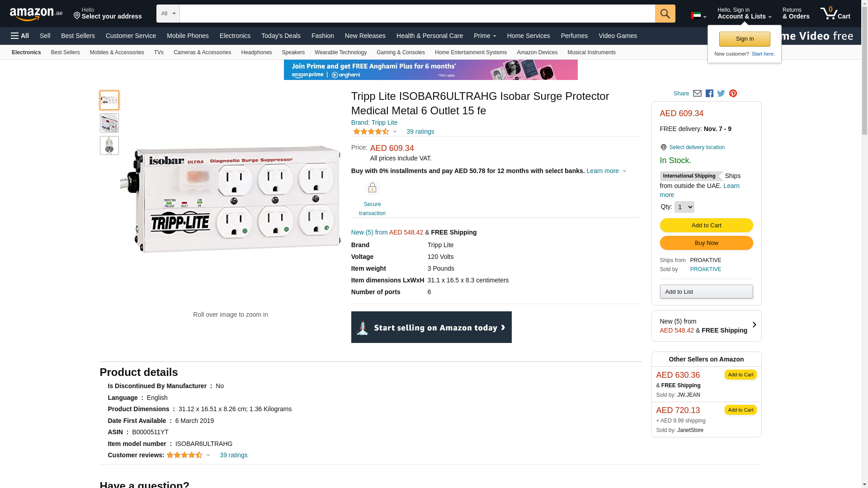Open Today's Deals in navigation bar
This screenshot has height=488, width=868.
click(x=281, y=36)
